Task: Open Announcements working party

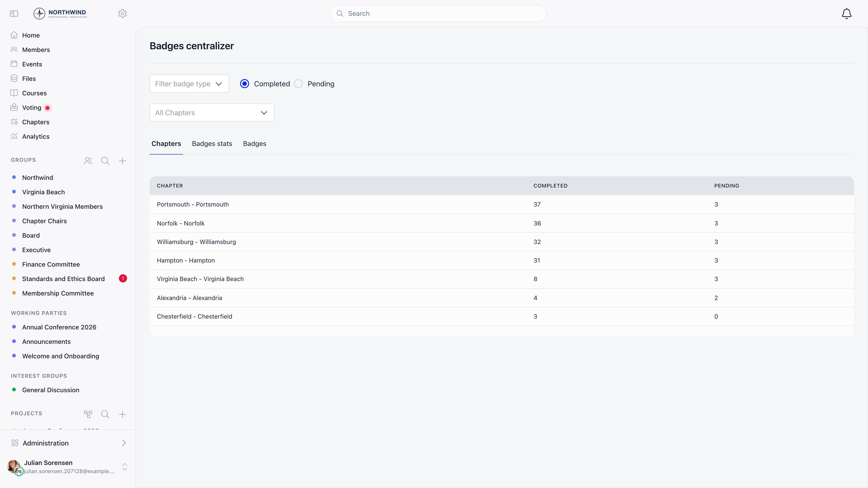Action: click(47, 342)
